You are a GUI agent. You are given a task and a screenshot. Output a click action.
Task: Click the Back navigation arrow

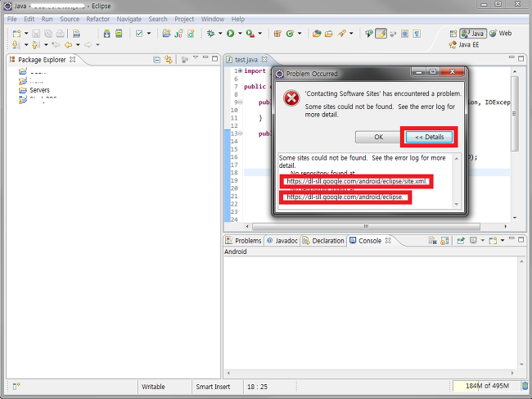coord(68,44)
